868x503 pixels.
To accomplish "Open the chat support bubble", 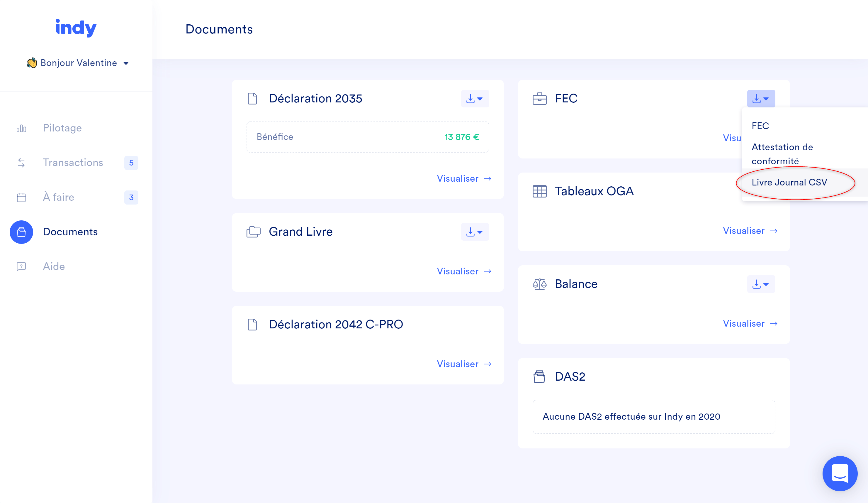I will [x=840, y=473].
